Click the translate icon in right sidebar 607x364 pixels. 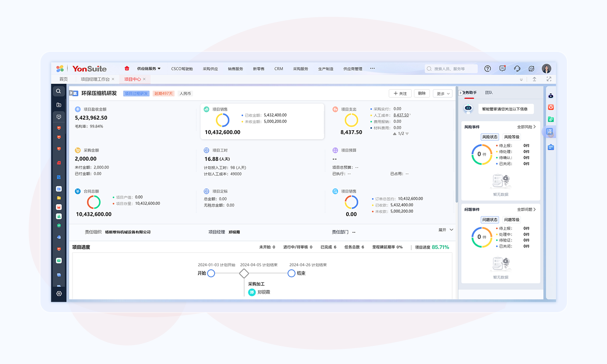(550, 132)
